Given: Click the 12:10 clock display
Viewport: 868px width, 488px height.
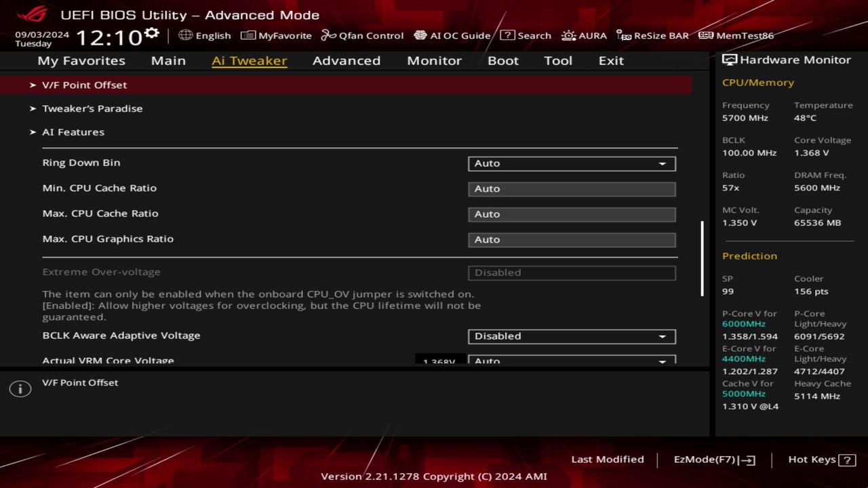Looking at the screenshot, I should 108,37.
